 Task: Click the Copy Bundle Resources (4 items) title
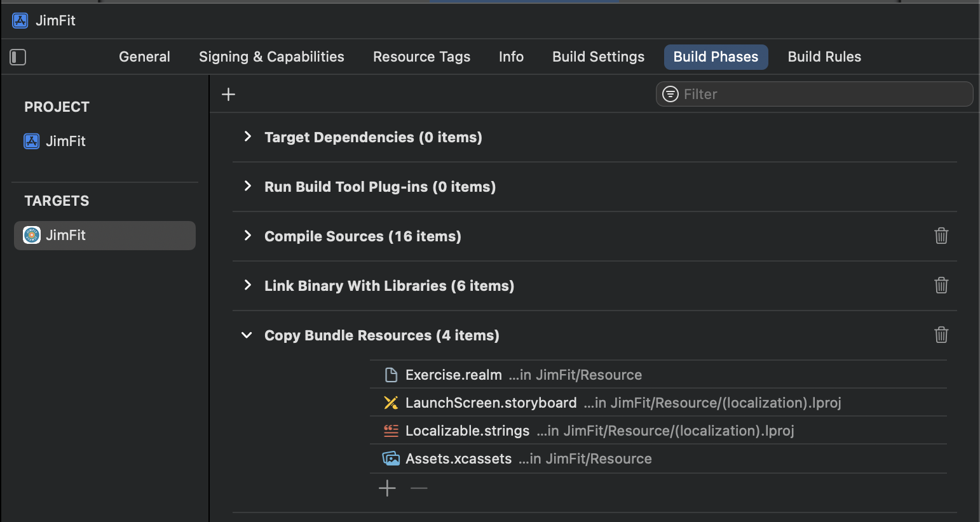pyautogui.click(x=382, y=335)
